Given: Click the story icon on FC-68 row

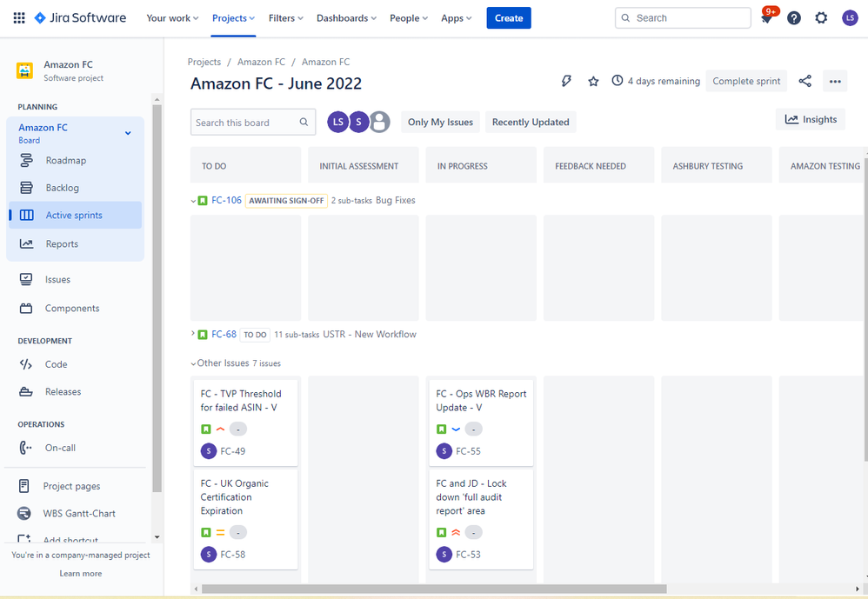Looking at the screenshot, I should click(x=203, y=335).
